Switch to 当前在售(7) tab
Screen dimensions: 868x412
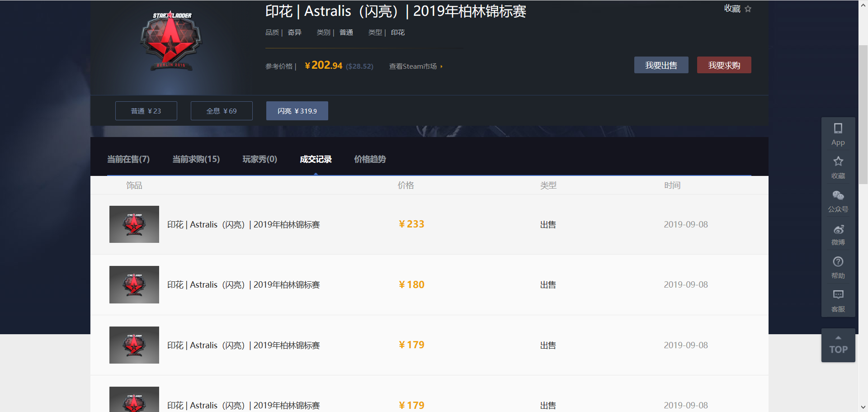coord(128,159)
